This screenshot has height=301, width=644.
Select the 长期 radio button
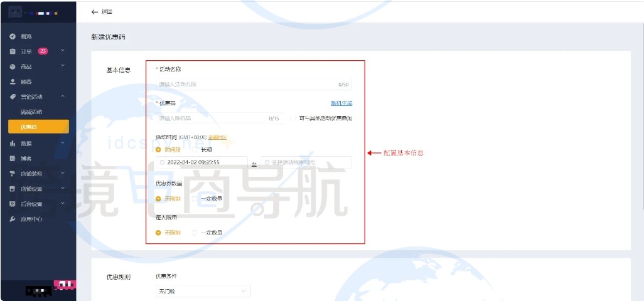point(195,150)
